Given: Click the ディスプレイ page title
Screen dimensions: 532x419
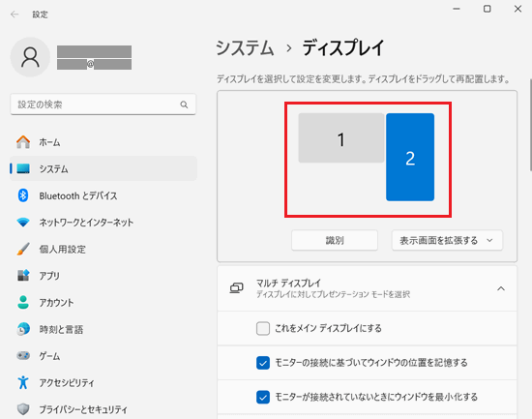Looking at the screenshot, I should pyautogui.click(x=343, y=47).
